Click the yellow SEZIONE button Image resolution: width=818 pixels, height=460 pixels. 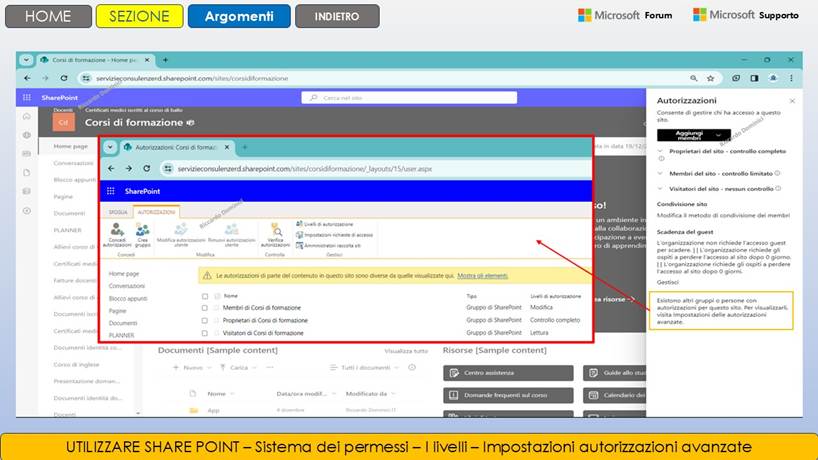coord(139,16)
